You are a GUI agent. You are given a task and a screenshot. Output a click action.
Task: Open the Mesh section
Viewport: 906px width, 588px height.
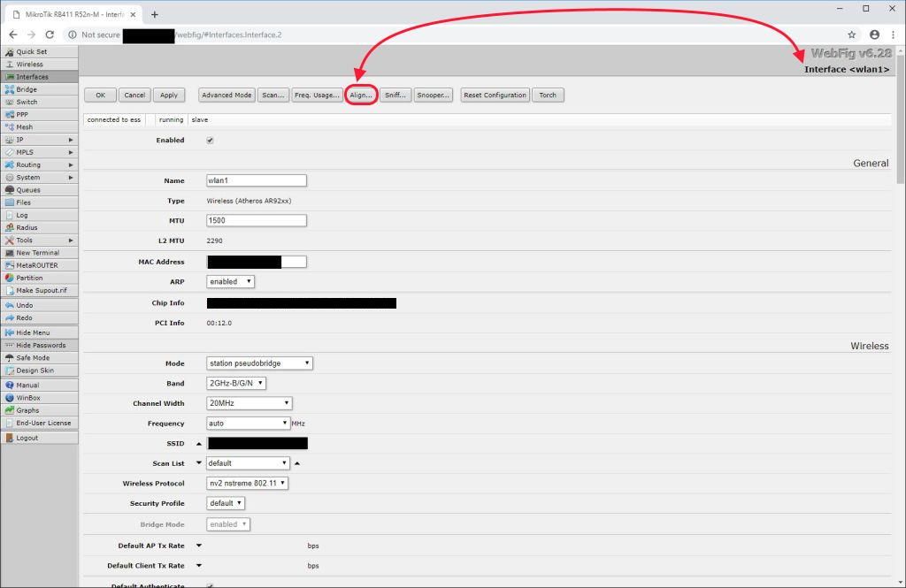coord(39,127)
